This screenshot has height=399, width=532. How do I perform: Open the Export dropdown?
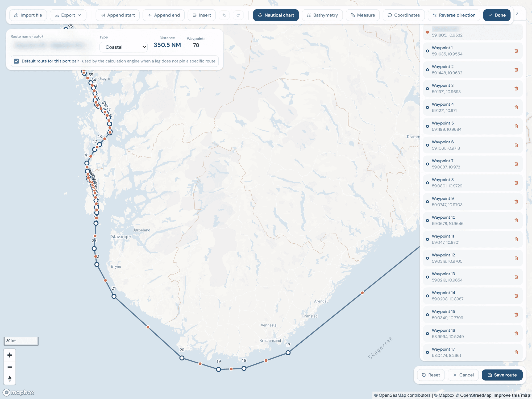(x=68, y=15)
